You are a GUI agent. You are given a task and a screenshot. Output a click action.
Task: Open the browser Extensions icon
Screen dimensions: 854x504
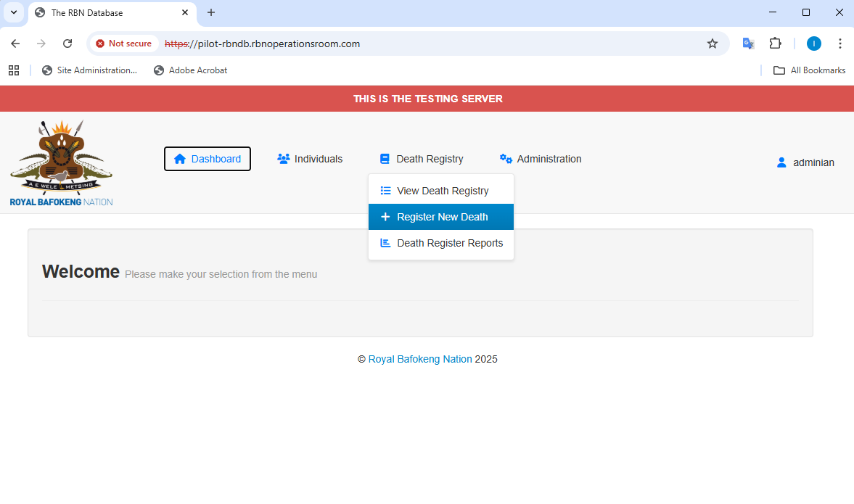pyautogui.click(x=776, y=44)
